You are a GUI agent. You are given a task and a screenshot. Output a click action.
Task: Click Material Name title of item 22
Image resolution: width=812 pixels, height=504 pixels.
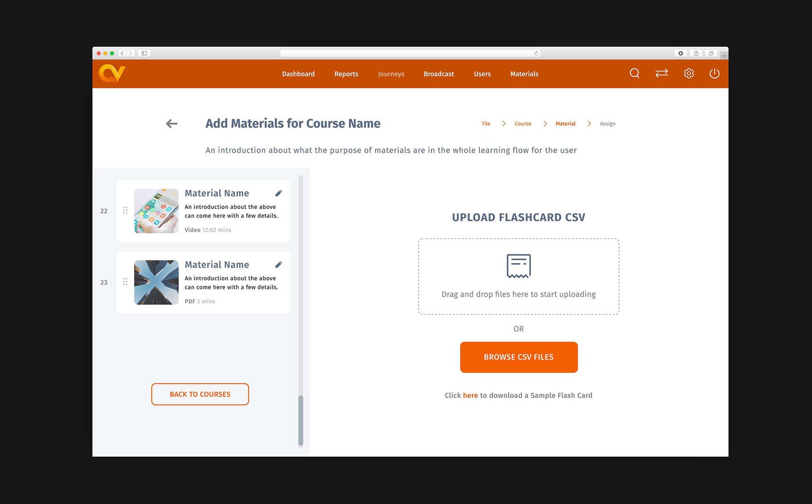pos(217,193)
